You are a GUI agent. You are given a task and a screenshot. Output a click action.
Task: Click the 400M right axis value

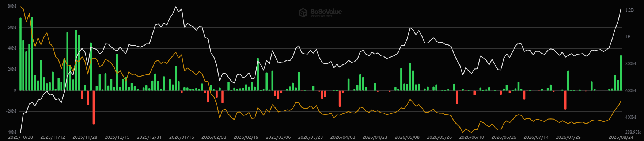(631, 118)
